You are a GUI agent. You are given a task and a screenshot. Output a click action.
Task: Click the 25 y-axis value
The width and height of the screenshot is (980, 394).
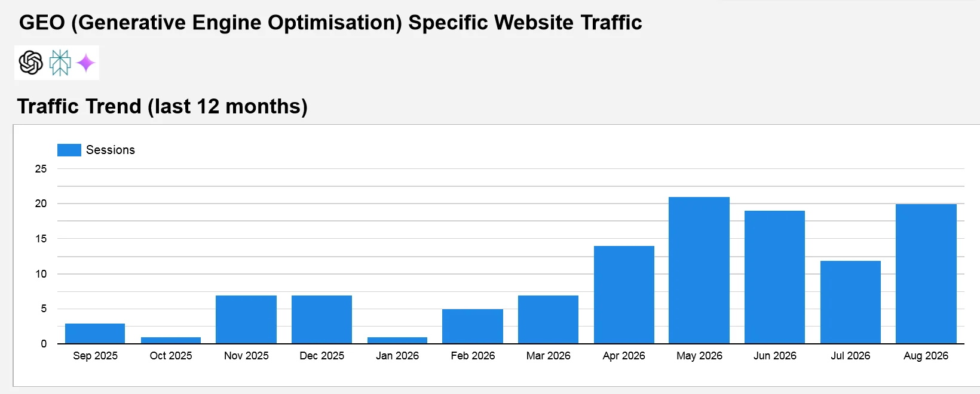tap(41, 169)
